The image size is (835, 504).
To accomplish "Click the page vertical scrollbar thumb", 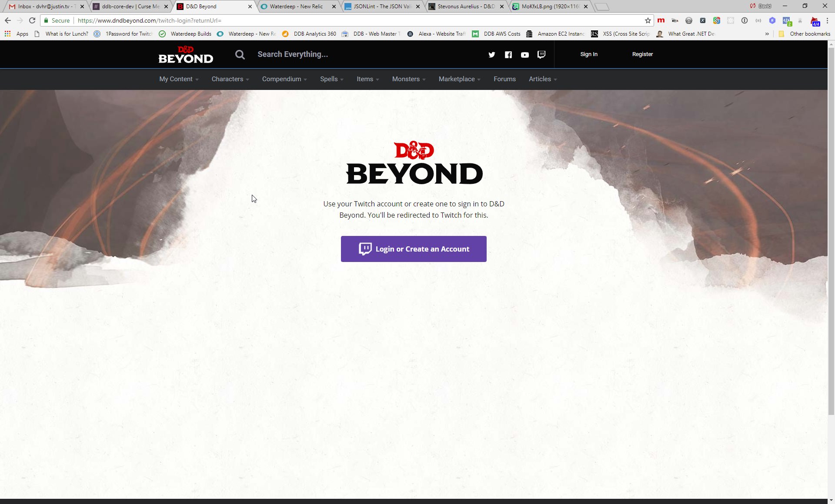I will [831, 231].
